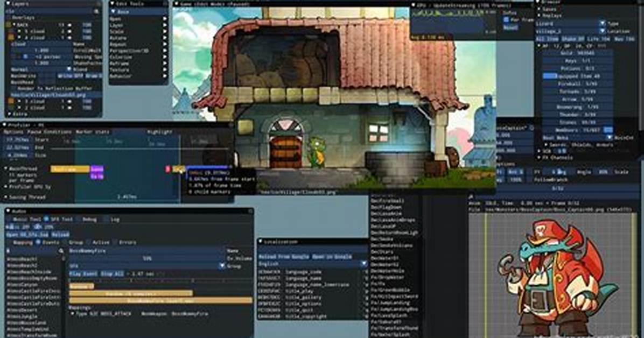Click Reset in the CPU graph window
Screen dimensions: 644x338
510,27
